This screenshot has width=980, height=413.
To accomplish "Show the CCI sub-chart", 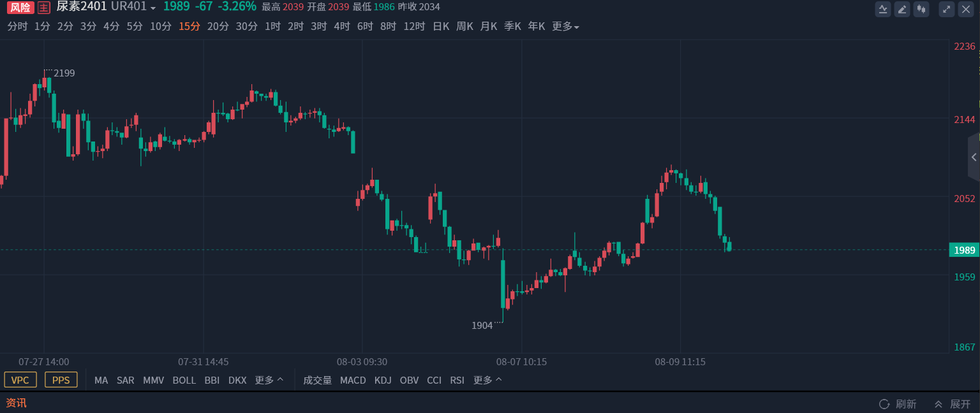I will (x=434, y=380).
